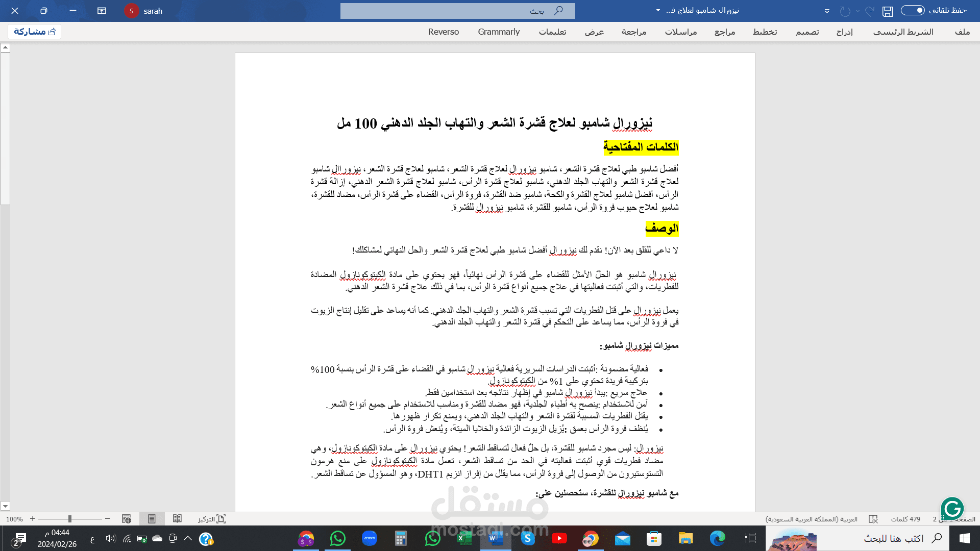Click the page number status indicator
The width and height of the screenshot is (980, 551).
click(953, 519)
